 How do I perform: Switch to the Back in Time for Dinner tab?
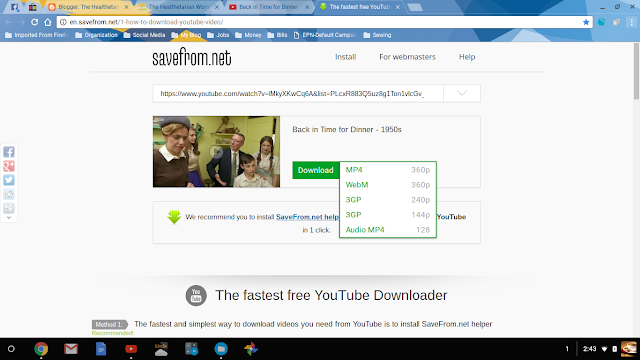coord(268,7)
